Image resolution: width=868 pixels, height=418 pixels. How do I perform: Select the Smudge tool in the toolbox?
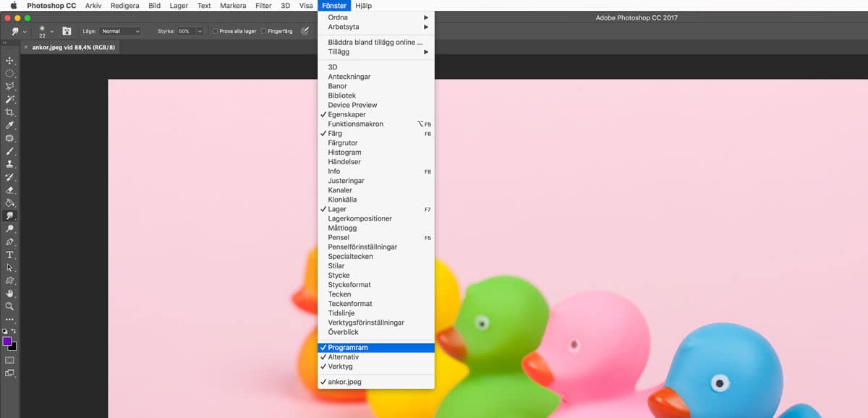(10, 216)
